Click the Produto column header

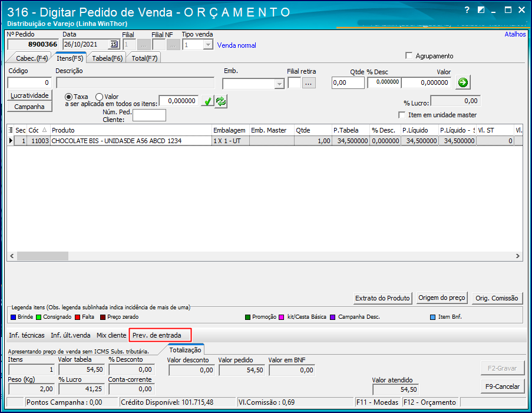point(131,130)
